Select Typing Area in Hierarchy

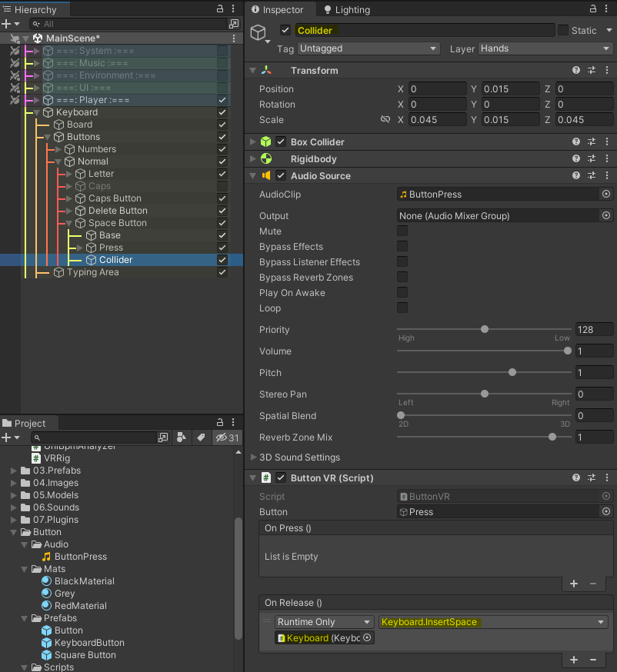[x=92, y=272]
